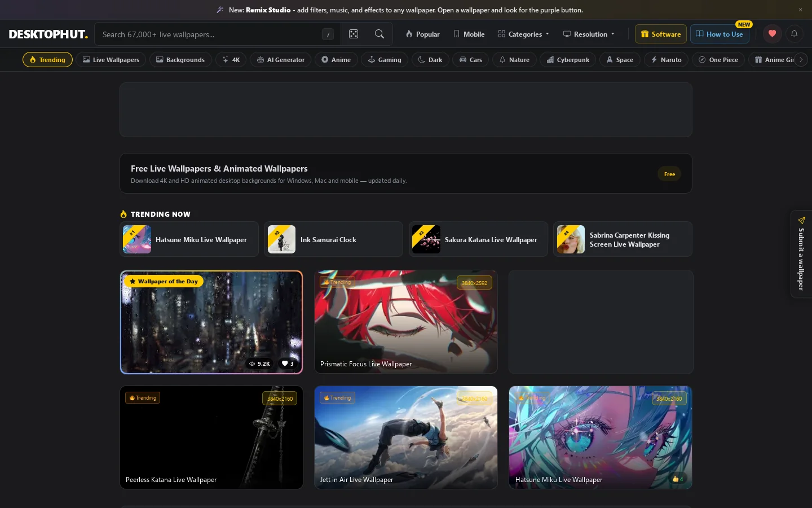
Task: Open the Submit a wallpaper side tab
Action: pos(801,254)
